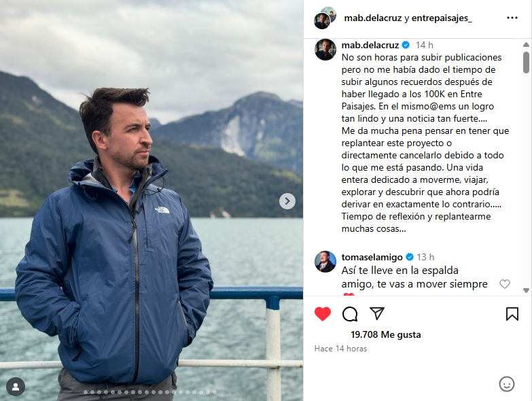
Task: Save post with bookmark icon
Action: 512,314
